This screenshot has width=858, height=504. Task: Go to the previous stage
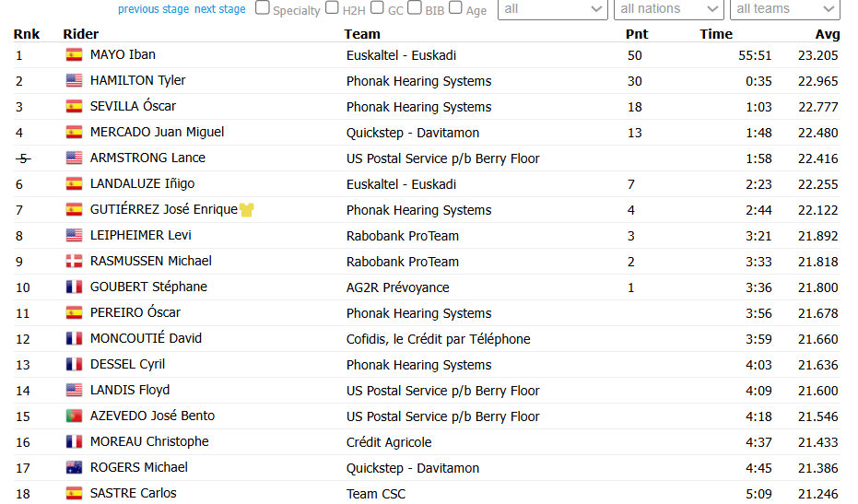point(153,9)
